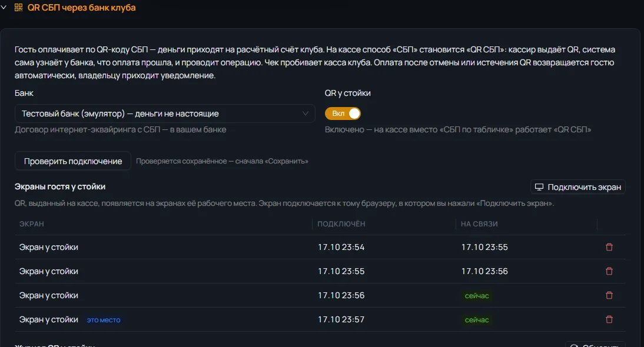This screenshot has height=347, width=644.
Task: Click "сейчас" badge in the 23:56 connected row
Action: 477,296
